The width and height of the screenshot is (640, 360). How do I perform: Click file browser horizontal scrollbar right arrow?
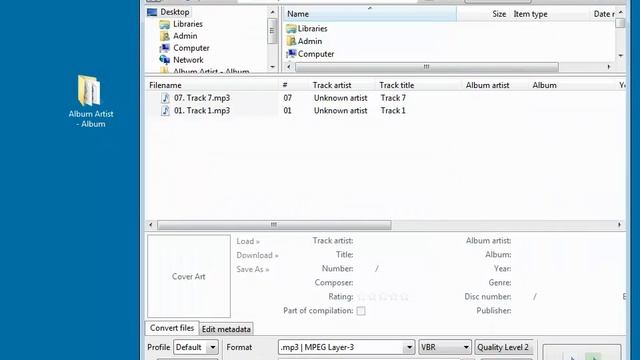(x=609, y=67)
